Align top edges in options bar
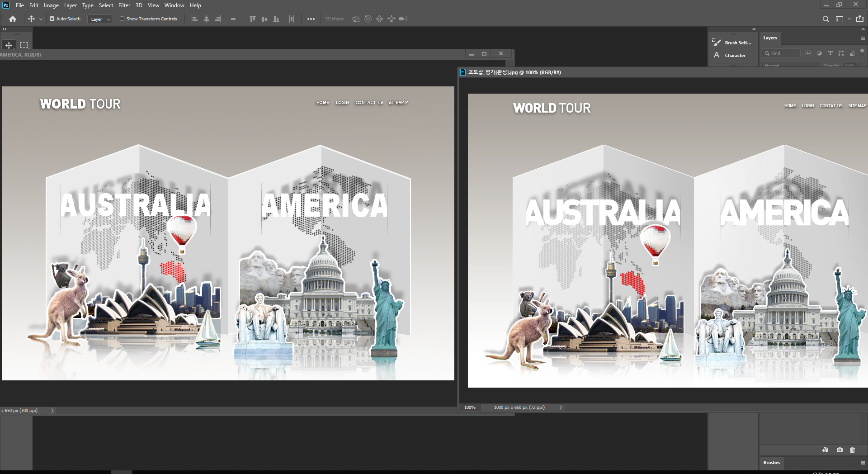The image size is (868, 474). 253,19
